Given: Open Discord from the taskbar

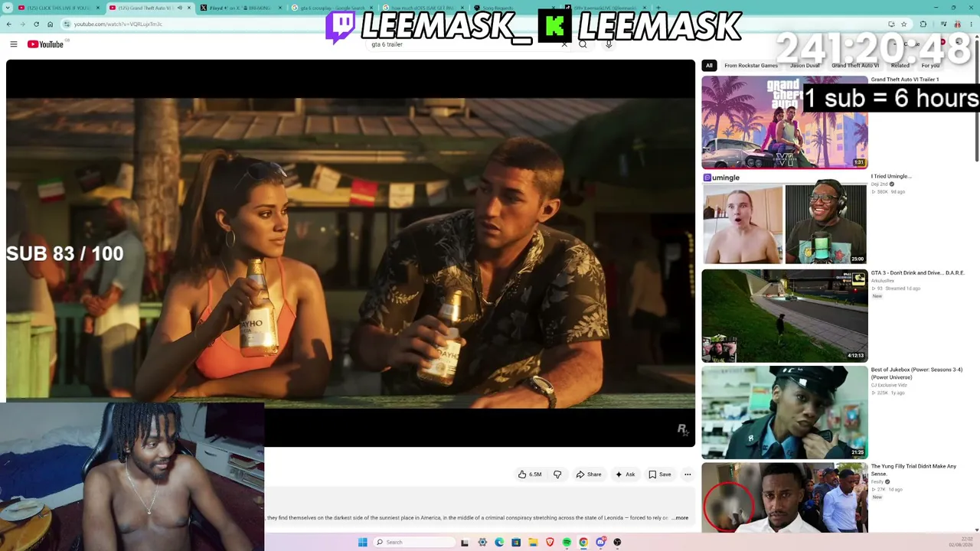Looking at the screenshot, I should (x=600, y=542).
